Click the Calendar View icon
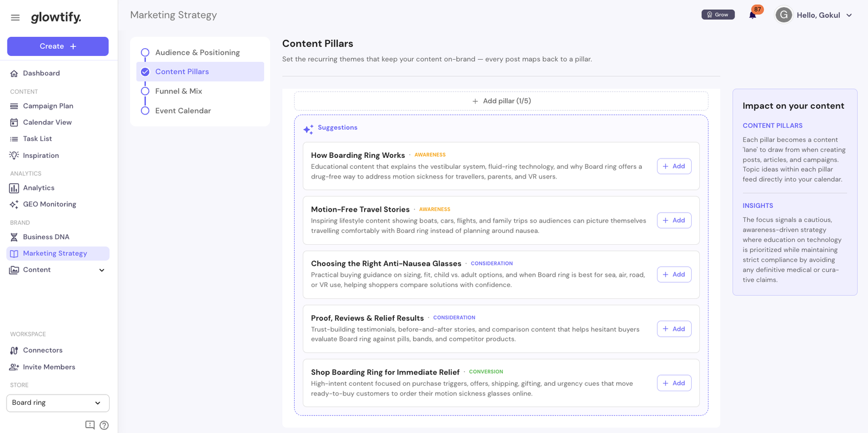 coord(14,122)
